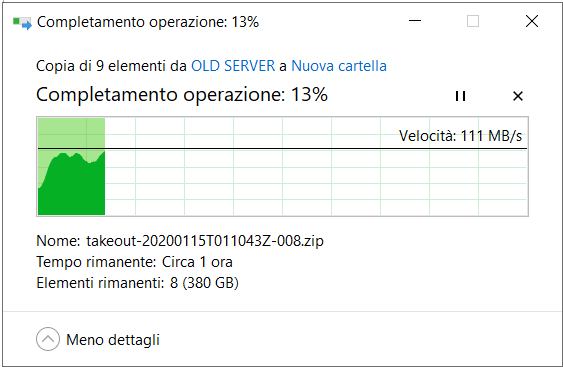Screen dimensions: 563x367
Task: Pause the file copy operation
Action: (x=460, y=96)
